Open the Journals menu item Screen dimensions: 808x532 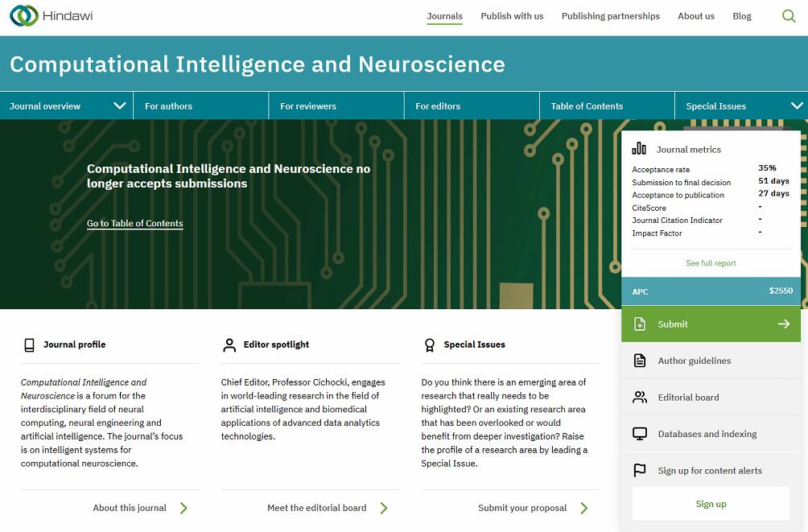point(444,16)
